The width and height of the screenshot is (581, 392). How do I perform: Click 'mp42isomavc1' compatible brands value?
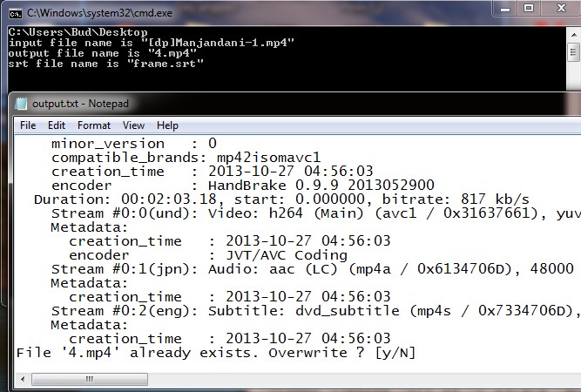(268, 158)
